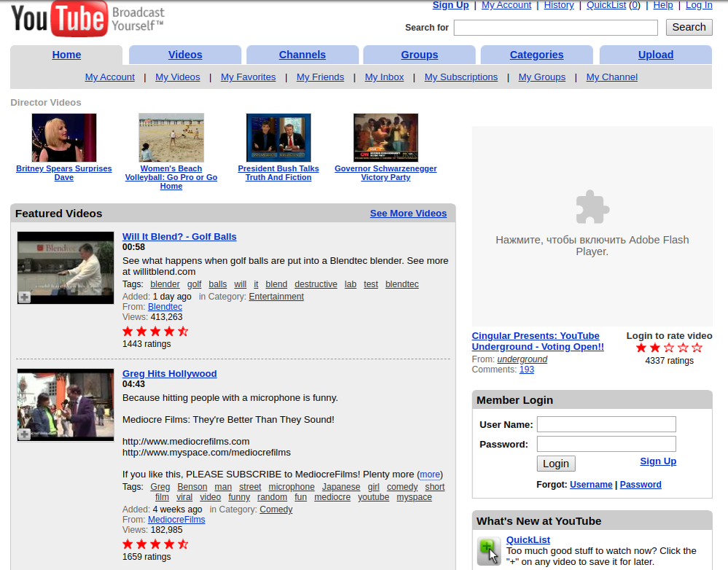
Task: Open the Governor Schwarzenegger Victory Party thumbnail
Action: [385, 138]
